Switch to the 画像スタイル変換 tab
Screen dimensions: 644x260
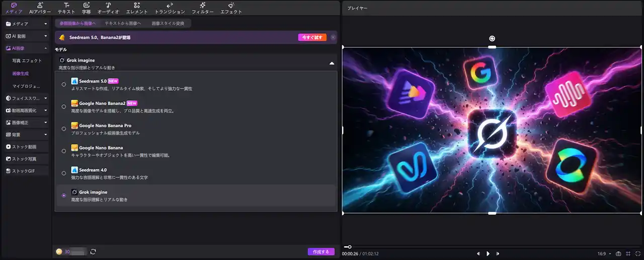(168, 24)
